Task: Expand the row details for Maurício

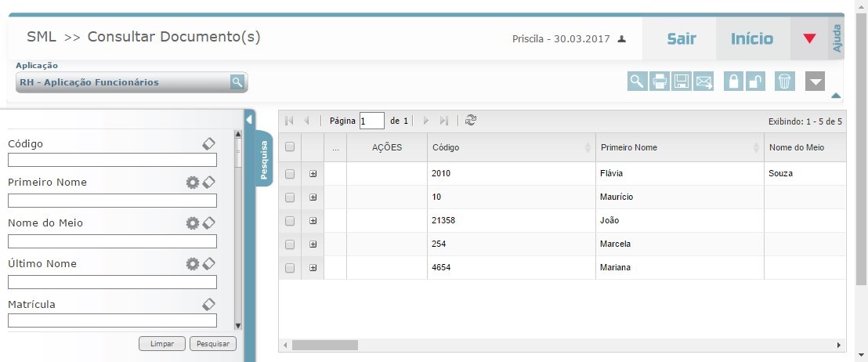Action: 313,197
